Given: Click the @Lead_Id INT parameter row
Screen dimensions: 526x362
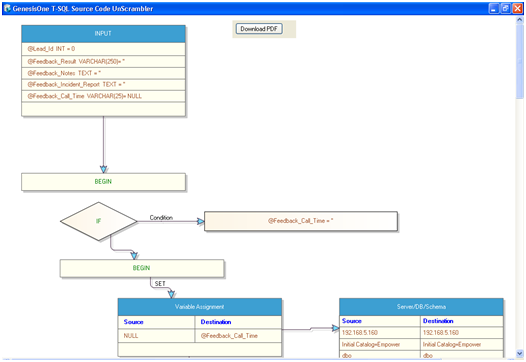Looking at the screenshot, I should tap(103, 49).
